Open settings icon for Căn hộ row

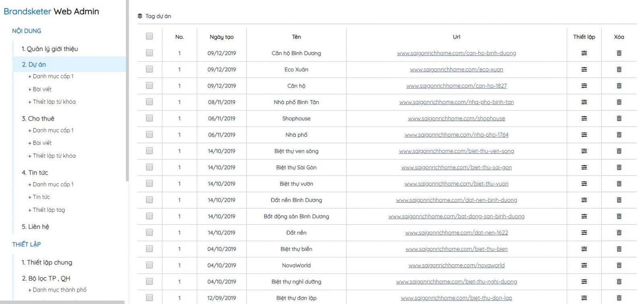click(x=584, y=86)
